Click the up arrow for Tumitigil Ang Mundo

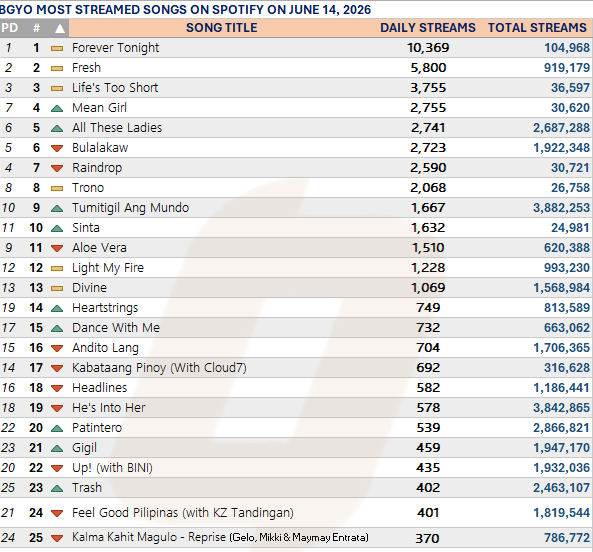[x=57, y=208]
